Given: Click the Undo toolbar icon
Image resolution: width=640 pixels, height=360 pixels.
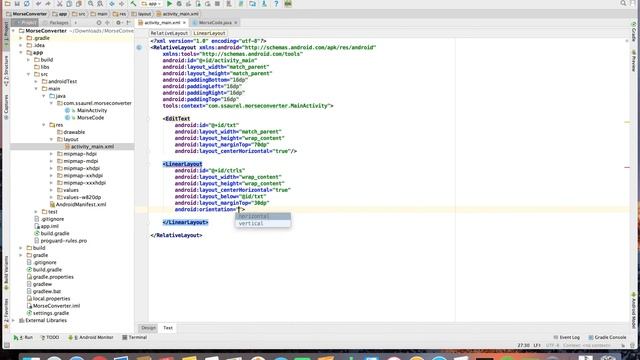Looking at the screenshot, I should 38,3.
